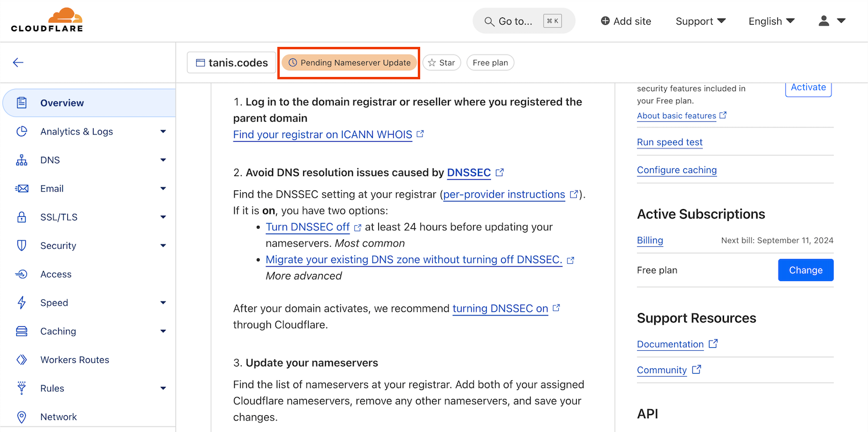Click the plus icon for Add site
868x432 pixels.
point(605,21)
